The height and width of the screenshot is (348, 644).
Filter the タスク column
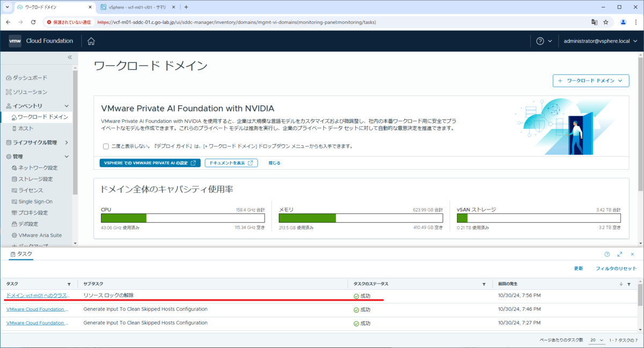pos(69,284)
